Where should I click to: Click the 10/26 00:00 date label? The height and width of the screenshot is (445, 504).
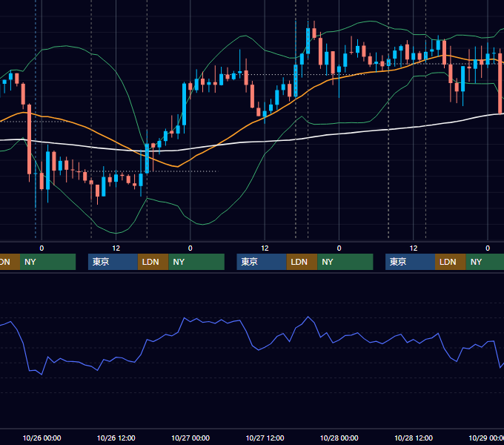click(x=42, y=438)
